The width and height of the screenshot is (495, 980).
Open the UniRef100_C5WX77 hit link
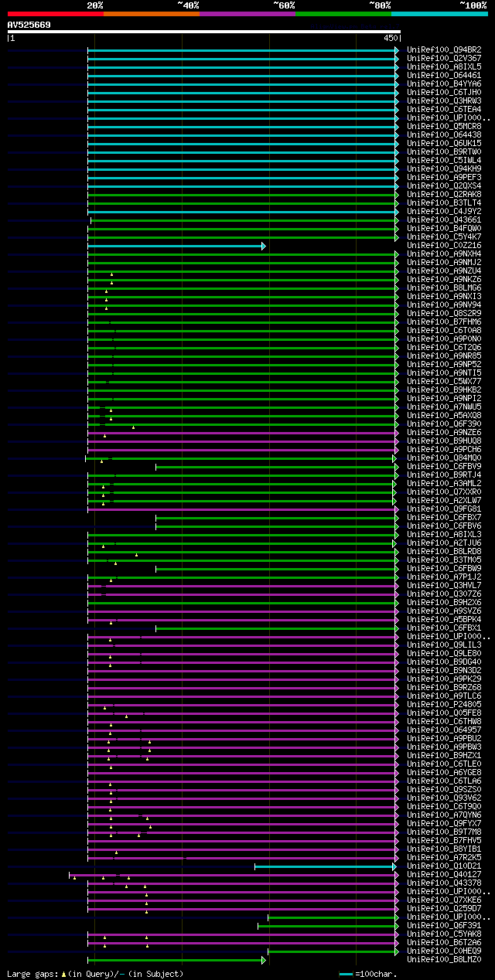coord(444,381)
